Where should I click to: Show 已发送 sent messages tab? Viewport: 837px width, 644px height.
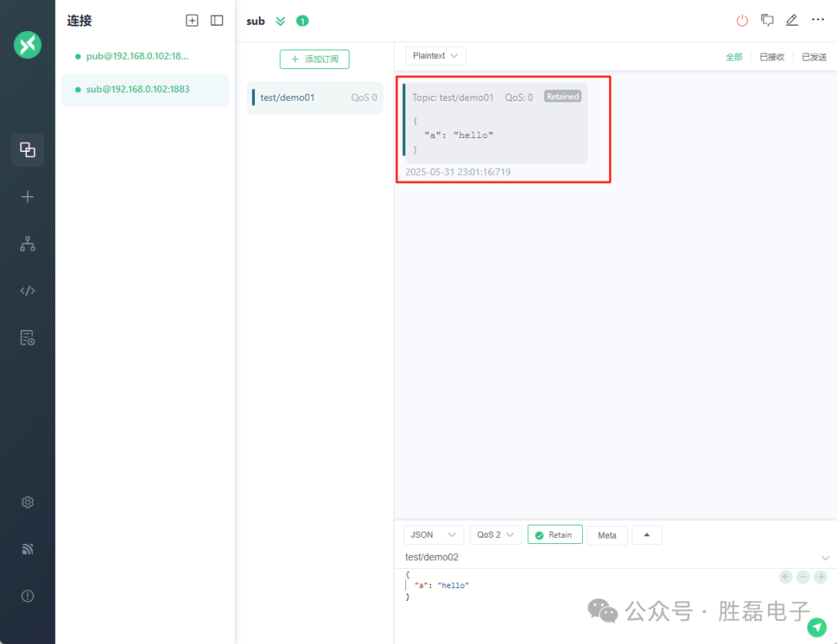tap(814, 57)
